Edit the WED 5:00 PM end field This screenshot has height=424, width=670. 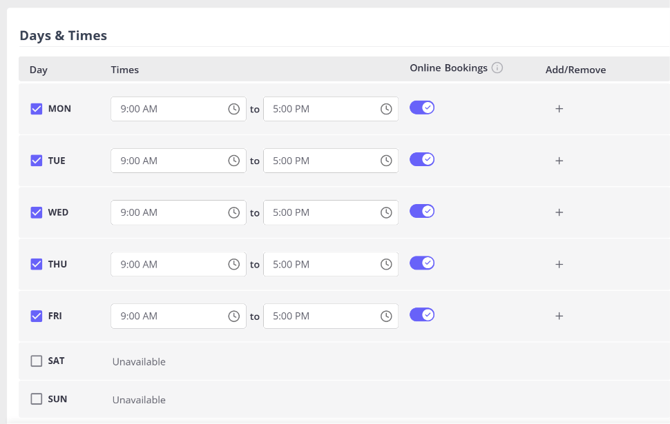tap(331, 212)
